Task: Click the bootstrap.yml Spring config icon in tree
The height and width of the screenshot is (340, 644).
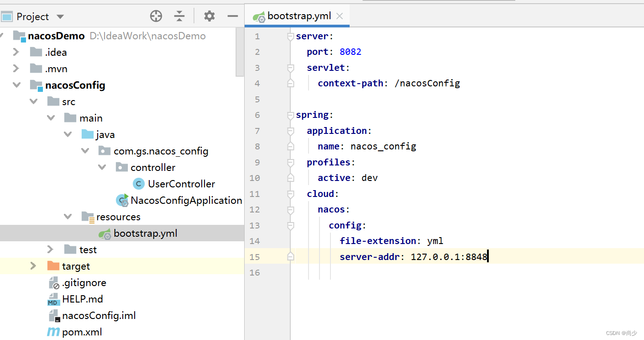Action: 105,234
